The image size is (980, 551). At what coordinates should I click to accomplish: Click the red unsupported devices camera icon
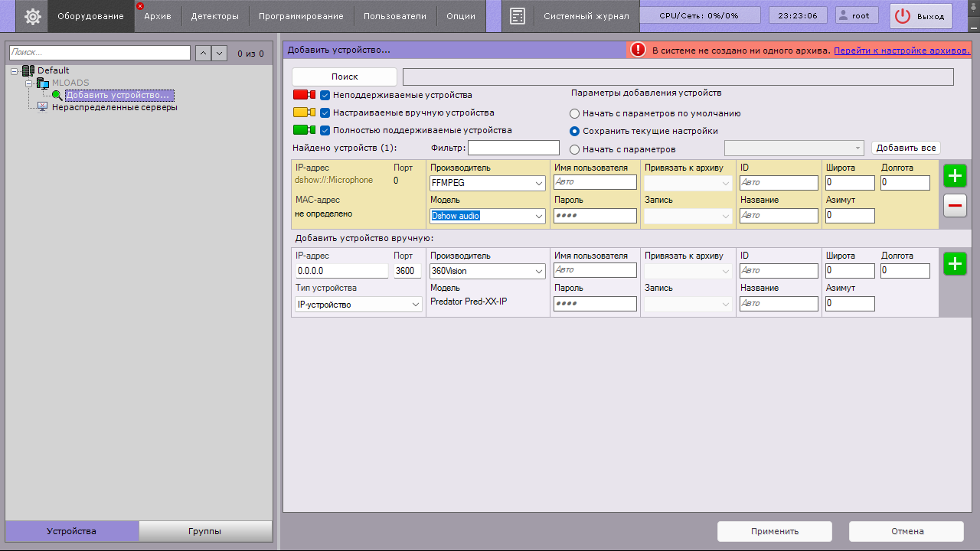click(x=304, y=95)
